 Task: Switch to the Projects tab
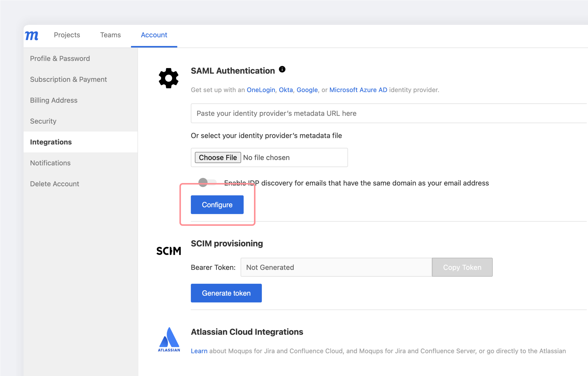67,35
